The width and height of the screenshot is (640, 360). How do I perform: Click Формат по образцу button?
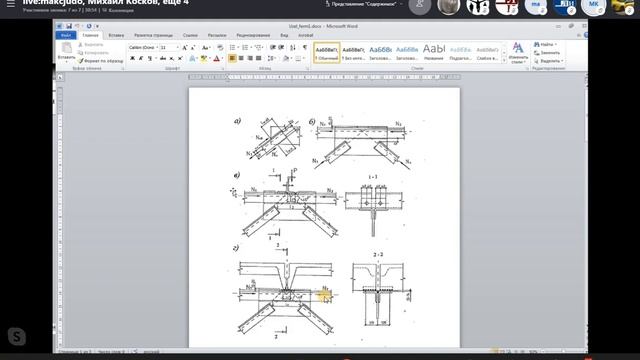tap(100, 61)
